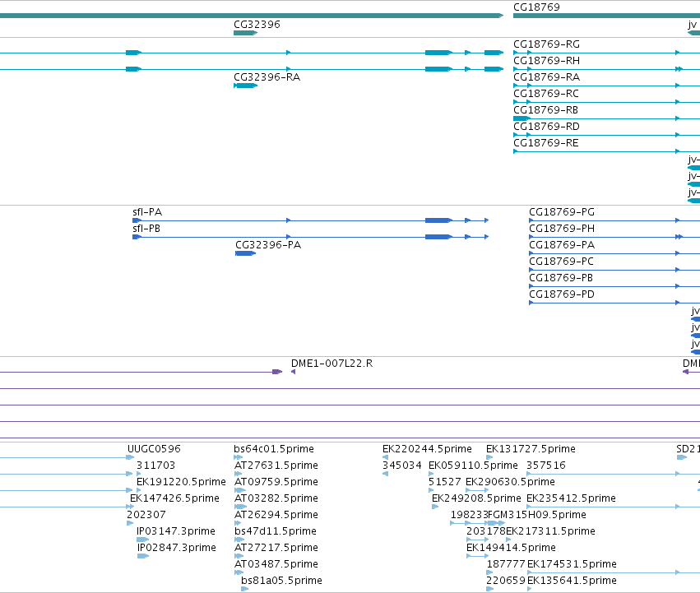Select the IP02847.3prime EST label
The image size is (700, 593).
pyautogui.click(x=176, y=549)
